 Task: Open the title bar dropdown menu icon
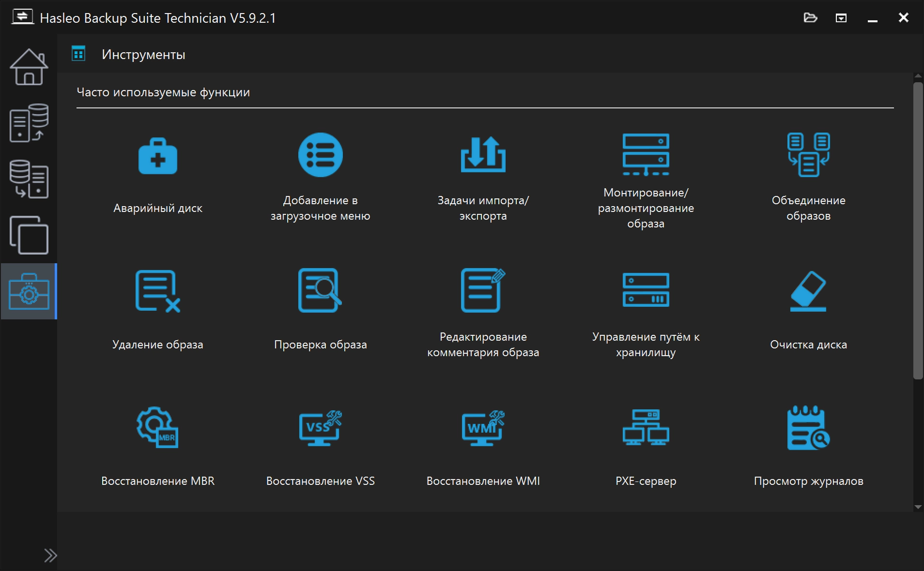841,18
